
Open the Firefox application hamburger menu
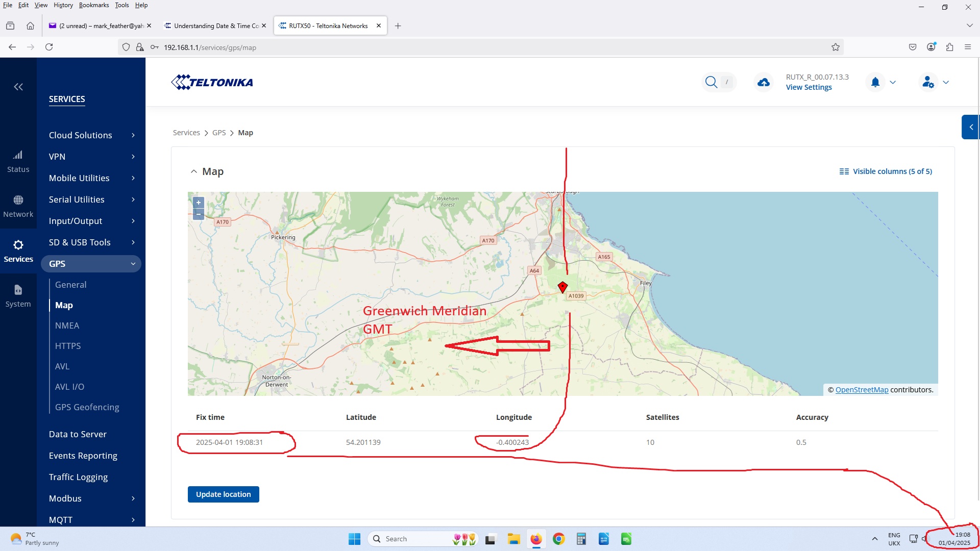point(968,47)
